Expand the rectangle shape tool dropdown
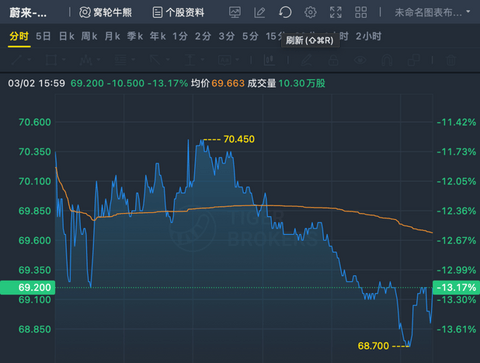Screen dimensions: 480x363 tap(63, 60)
